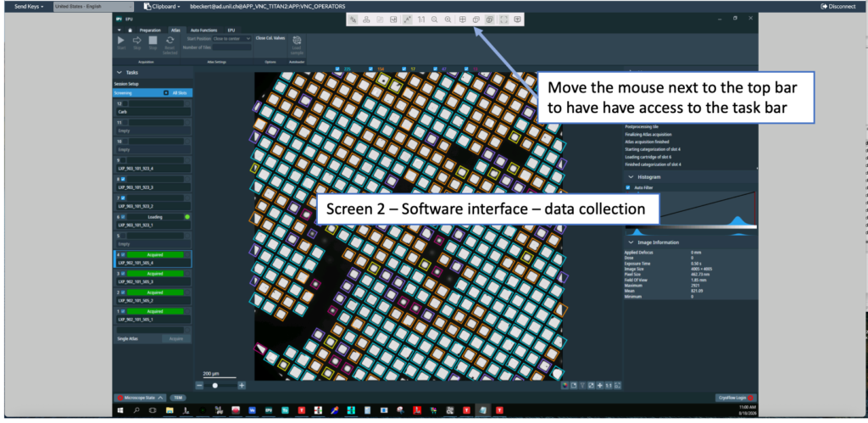Image resolution: width=868 pixels, height=423 pixels.
Task: Open the small arrow menu left of home icon
Action: (119, 30)
